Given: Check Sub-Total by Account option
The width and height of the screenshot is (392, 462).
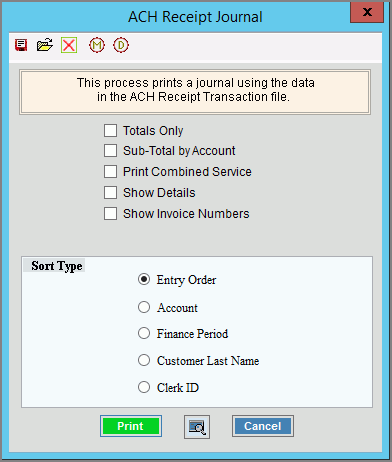Looking at the screenshot, I should [x=110, y=151].
